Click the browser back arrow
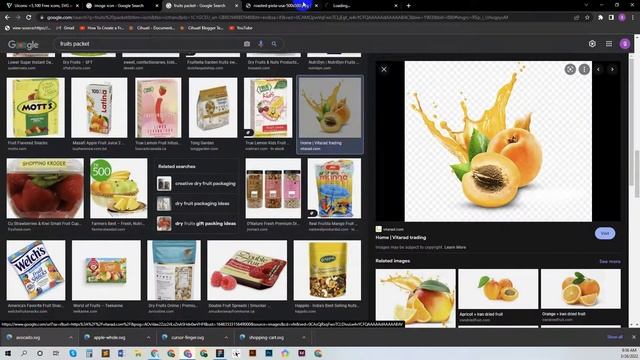The image size is (640, 360). coord(7,18)
